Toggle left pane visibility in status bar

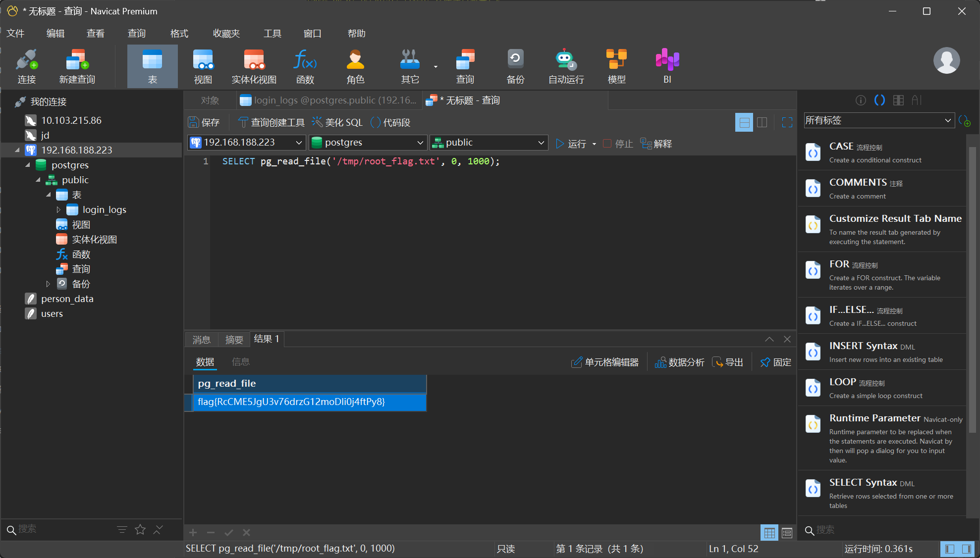(950, 549)
